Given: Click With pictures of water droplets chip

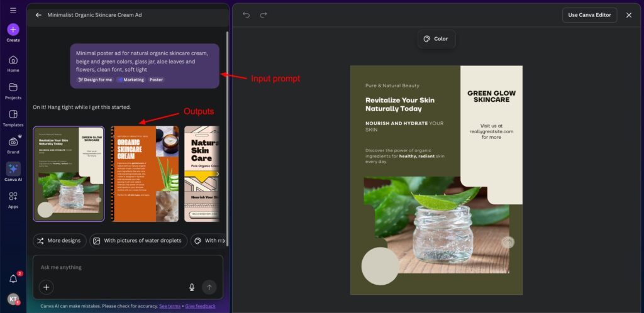Looking at the screenshot, I should point(138,241).
